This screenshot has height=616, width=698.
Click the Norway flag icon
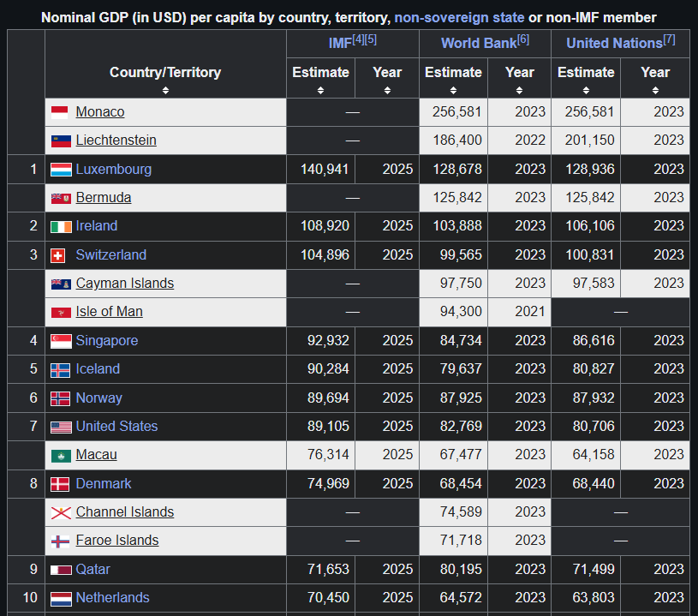point(60,398)
